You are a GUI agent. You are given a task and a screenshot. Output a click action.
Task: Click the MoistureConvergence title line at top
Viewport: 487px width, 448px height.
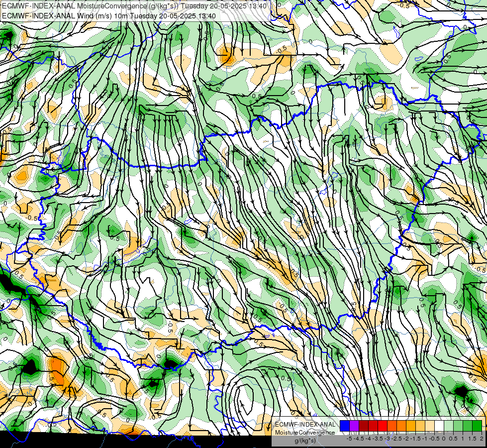click(134, 6)
